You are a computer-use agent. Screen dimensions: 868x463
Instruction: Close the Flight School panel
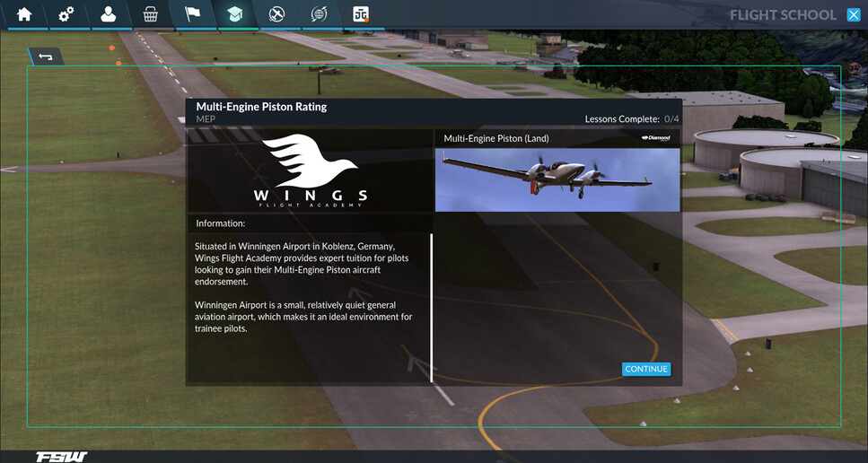pos(854,14)
